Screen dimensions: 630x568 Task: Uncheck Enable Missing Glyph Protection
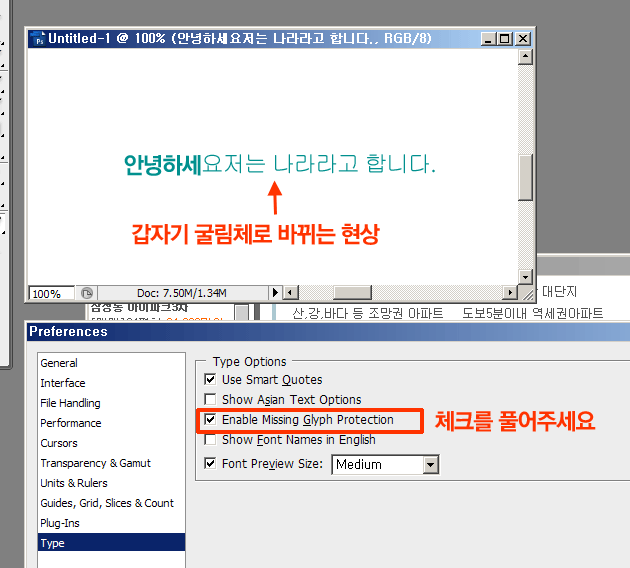tap(210, 420)
